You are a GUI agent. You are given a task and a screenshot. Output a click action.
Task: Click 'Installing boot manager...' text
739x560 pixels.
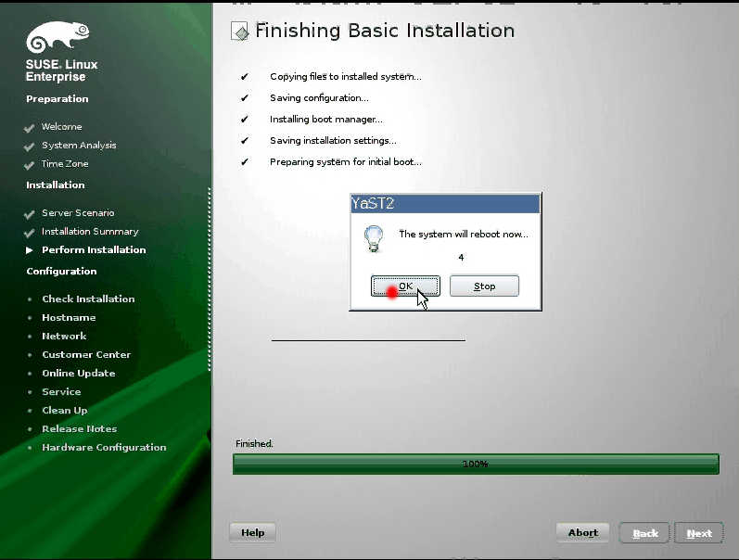pos(326,119)
